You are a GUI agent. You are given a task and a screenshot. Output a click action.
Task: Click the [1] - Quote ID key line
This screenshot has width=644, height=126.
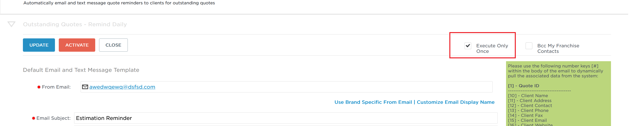523,86
